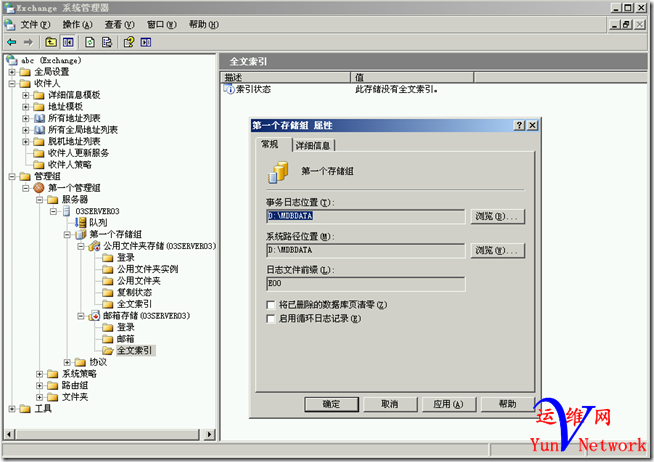The height and width of the screenshot is (462, 654).
Task: Click the 所有全局地址列表 book icon
Action: coord(39,130)
